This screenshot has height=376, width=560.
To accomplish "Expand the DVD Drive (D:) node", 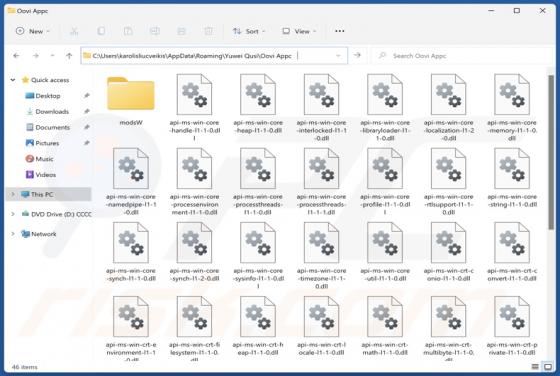I will [x=13, y=214].
